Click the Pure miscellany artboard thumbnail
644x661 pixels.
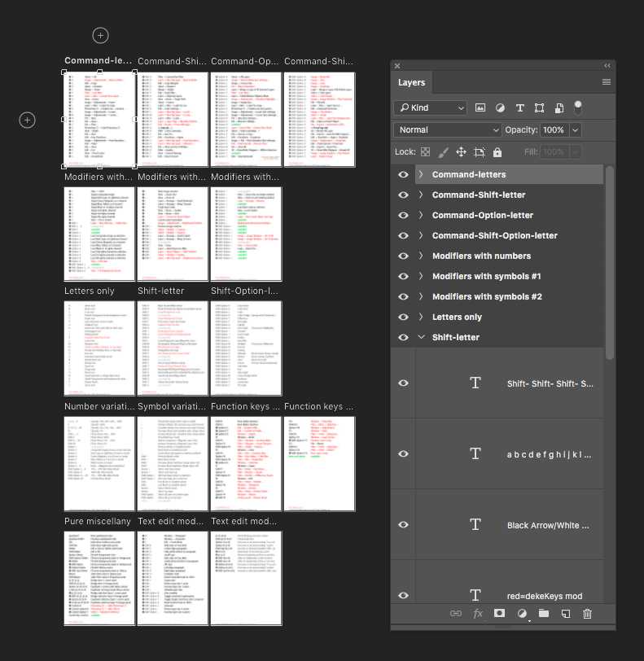(x=100, y=578)
